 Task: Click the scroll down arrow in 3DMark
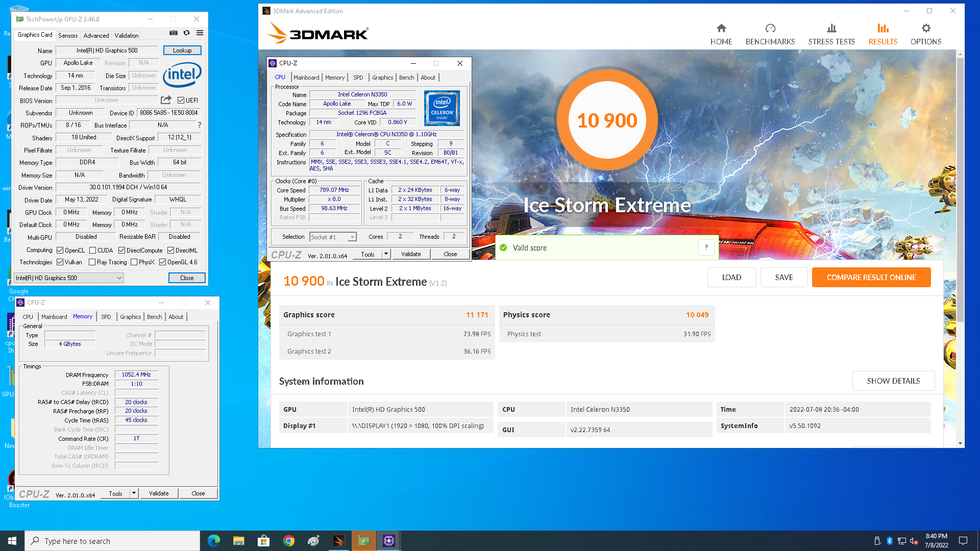pyautogui.click(x=961, y=443)
